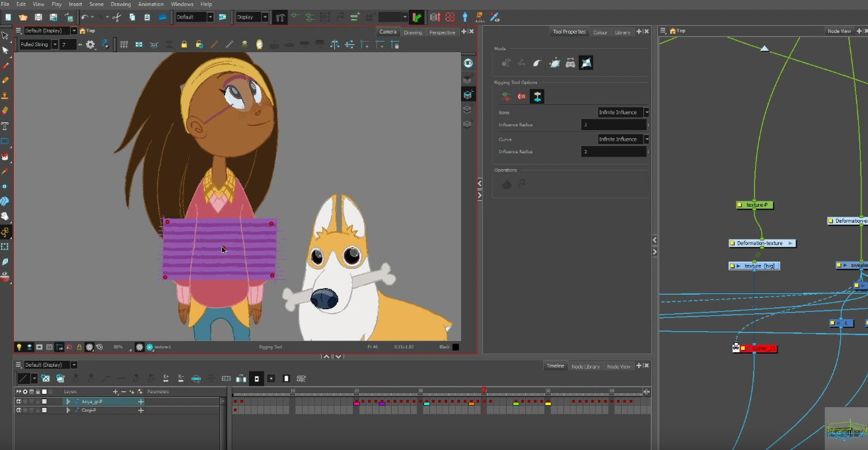Toggle the highlighted third Rigging Tool option
The image size is (868, 450).
(538, 96)
